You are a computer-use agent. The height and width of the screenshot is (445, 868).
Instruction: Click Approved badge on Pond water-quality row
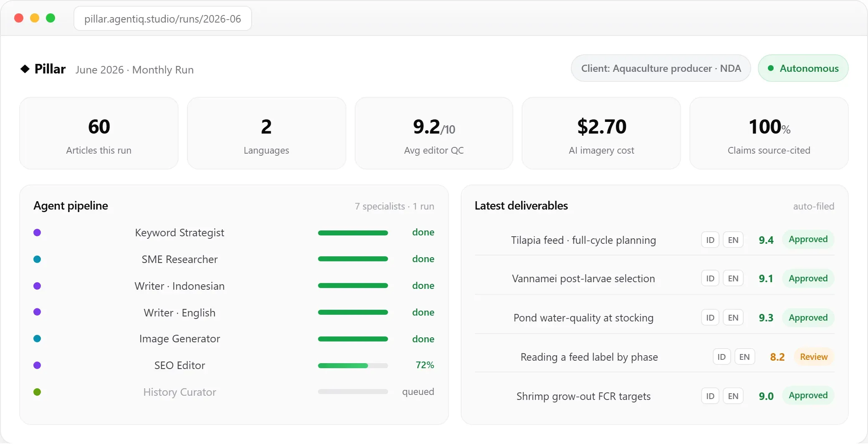808,318
